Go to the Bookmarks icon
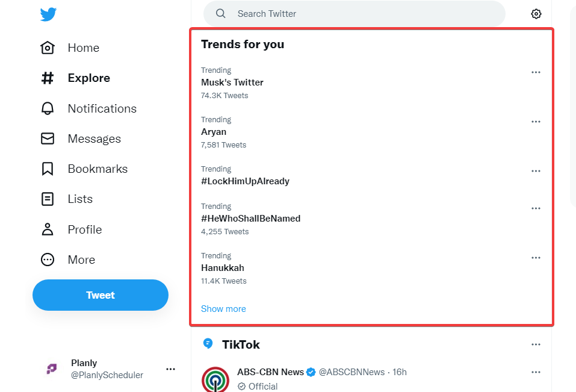The image size is (576, 392). point(48,169)
